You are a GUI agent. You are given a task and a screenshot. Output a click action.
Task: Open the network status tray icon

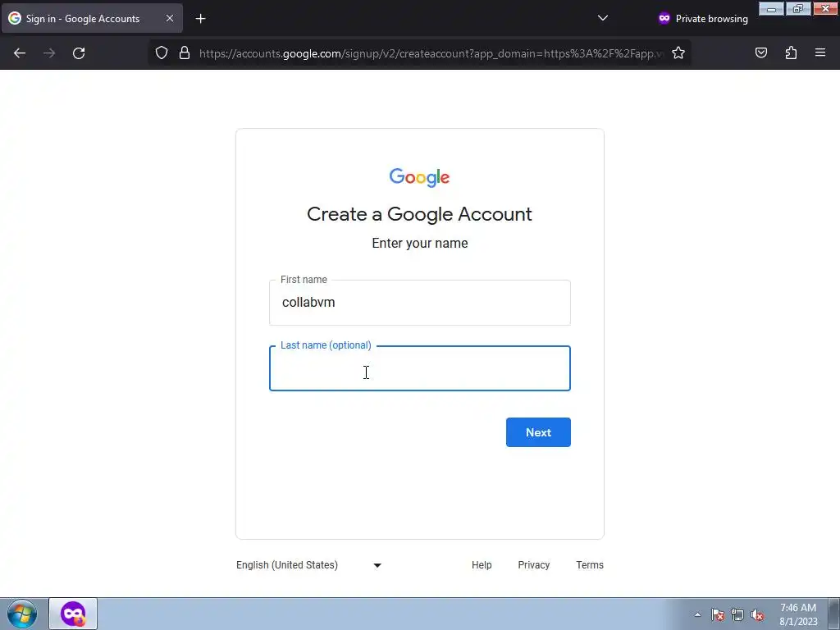click(737, 614)
